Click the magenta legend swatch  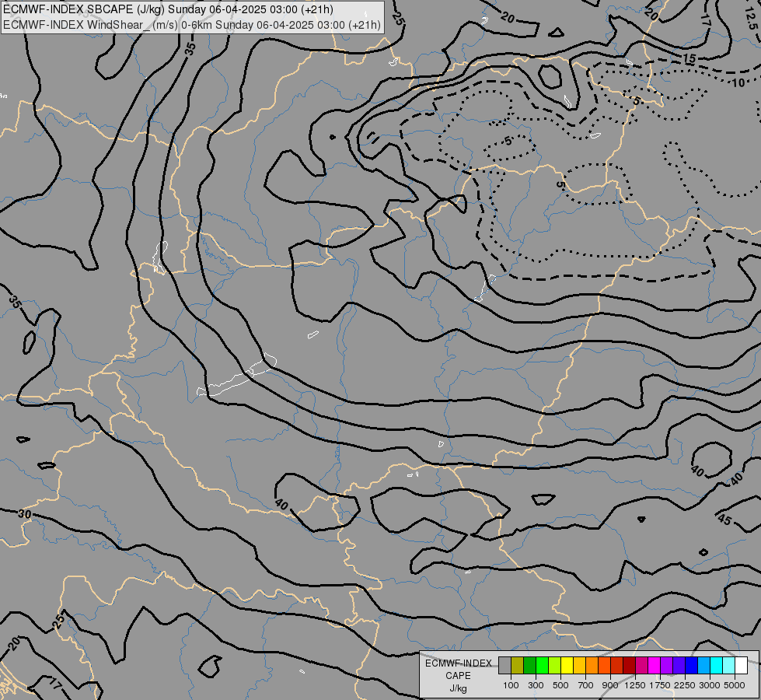click(x=655, y=665)
